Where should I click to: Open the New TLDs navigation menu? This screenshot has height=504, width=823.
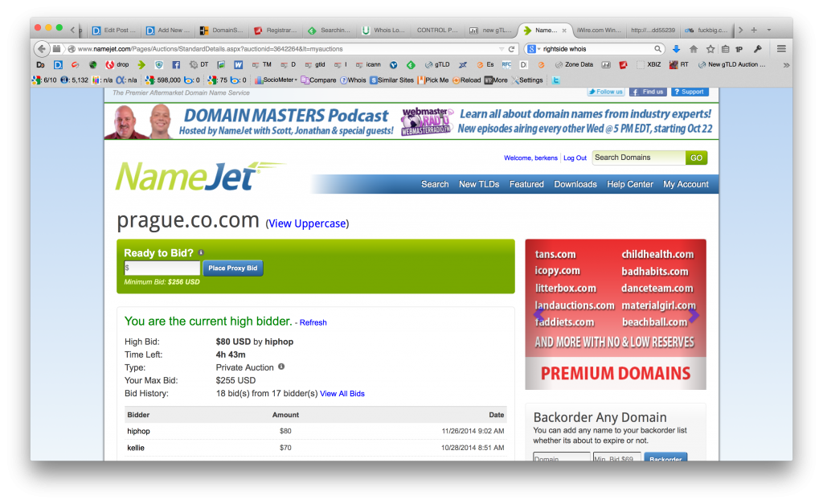point(477,184)
